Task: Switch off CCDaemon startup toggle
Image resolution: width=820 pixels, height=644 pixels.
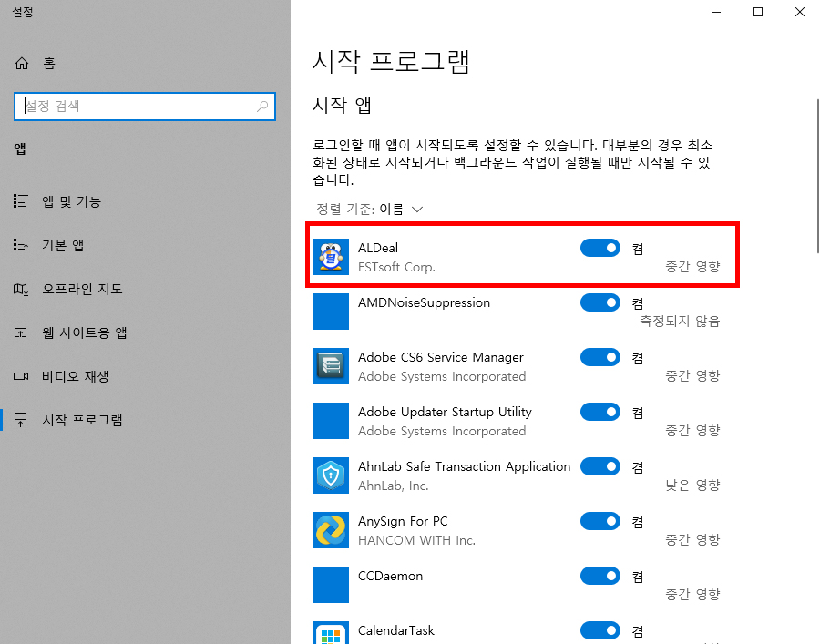Action: [x=600, y=576]
